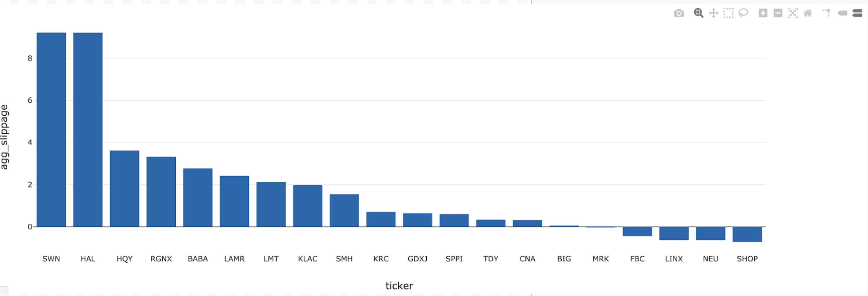Pick the Lasso Select tool

[x=743, y=13]
